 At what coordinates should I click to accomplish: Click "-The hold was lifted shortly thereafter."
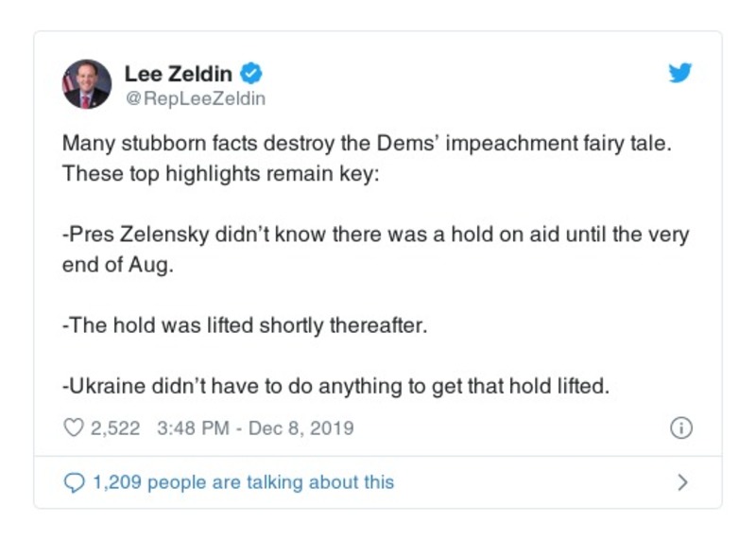point(245,326)
